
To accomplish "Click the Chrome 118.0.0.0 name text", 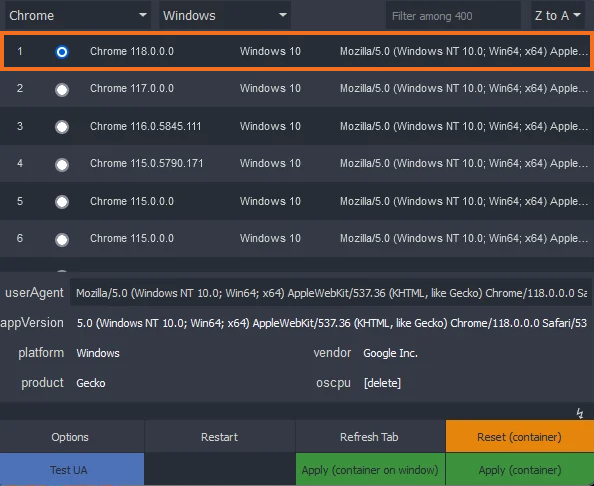I will click(x=132, y=51).
